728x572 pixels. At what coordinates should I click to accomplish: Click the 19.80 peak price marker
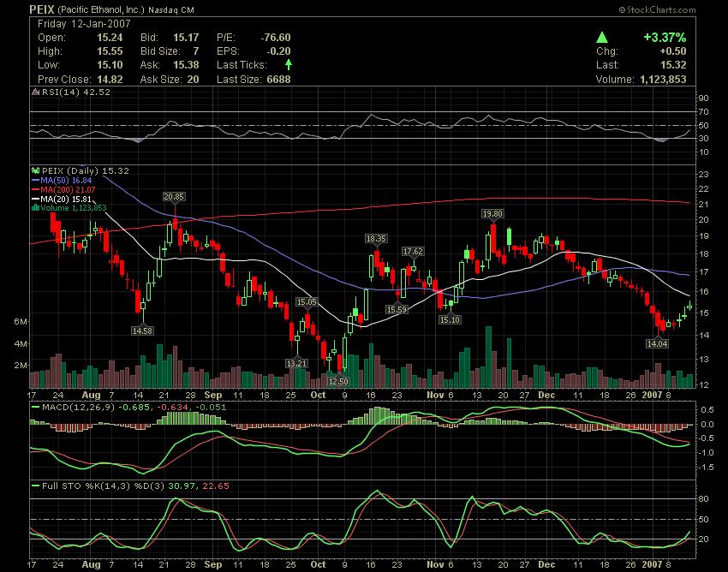[x=492, y=214]
